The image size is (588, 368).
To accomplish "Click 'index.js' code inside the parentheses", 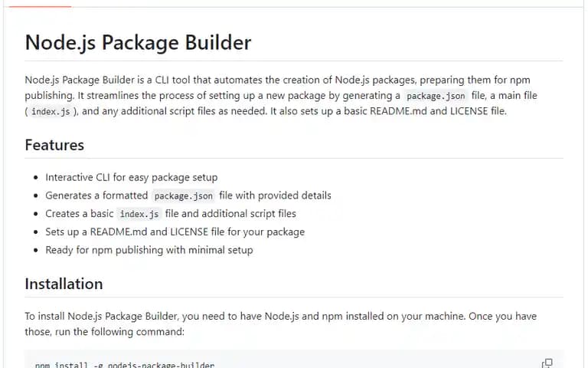I will (51, 111).
